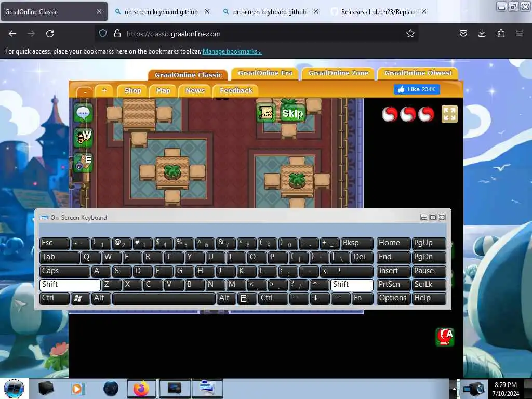532x399 pixels.
Task: Open the Firefox hamburger menu
Action: (x=520, y=33)
